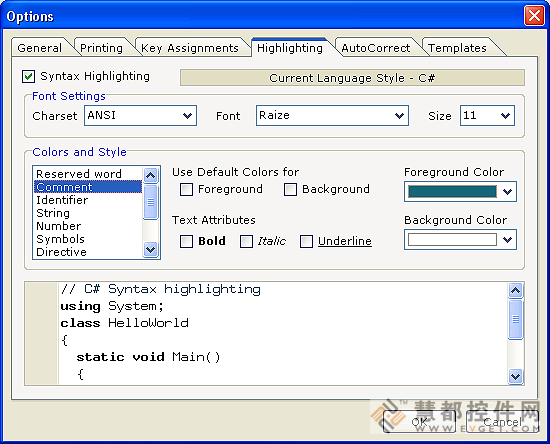The image size is (550, 444).
Task: Expand the Charset ANSI dropdown
Action: tap(187, 116)
